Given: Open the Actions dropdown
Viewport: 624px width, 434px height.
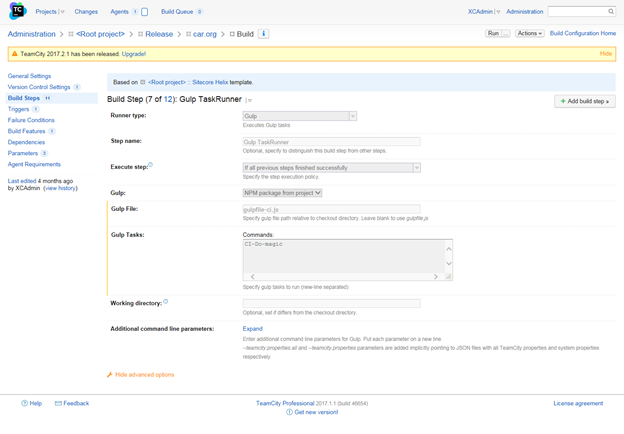Looking at the screenshot, I should coord(529,33).
